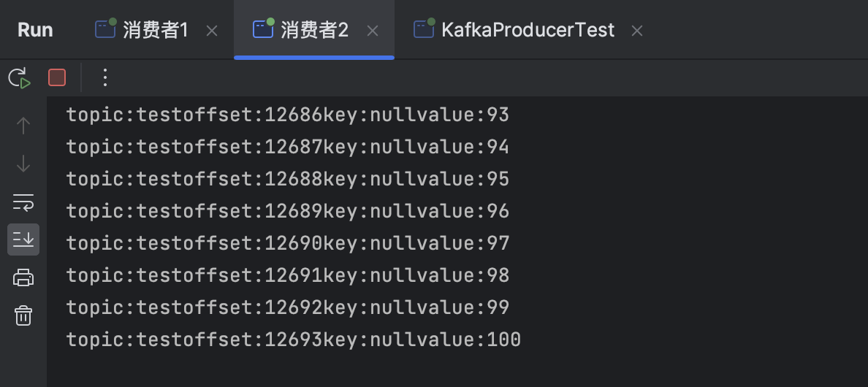Click the KafkaProducerTest tab's run config icon
This screenshot has width=868, height=387.
[424, 28]
